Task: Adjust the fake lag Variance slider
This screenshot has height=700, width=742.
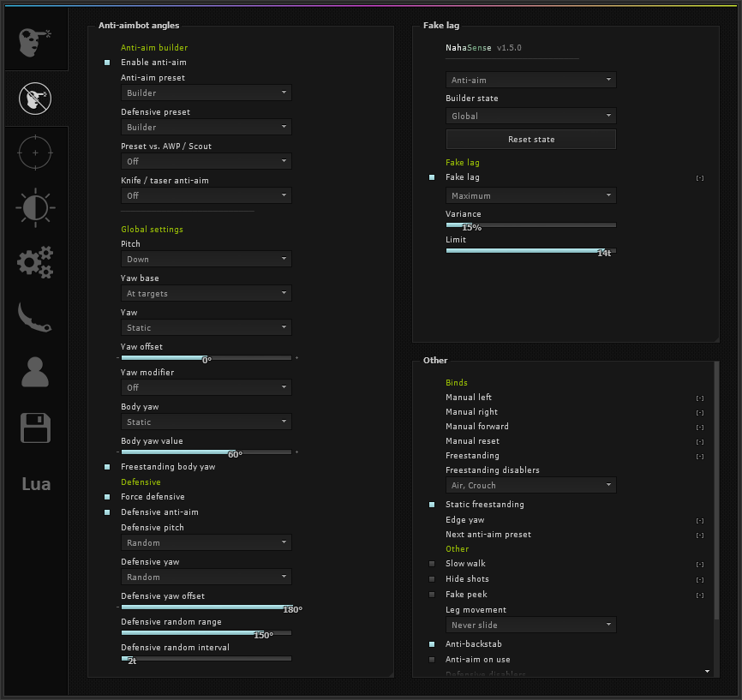Action: 531,224
